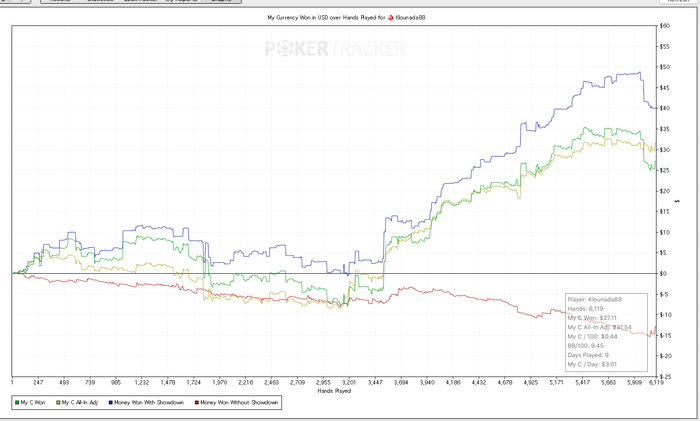Click the 247 label on the x-axis
Image resolution: width=700 pixels, height=421 pixels.
coord(38,383)
